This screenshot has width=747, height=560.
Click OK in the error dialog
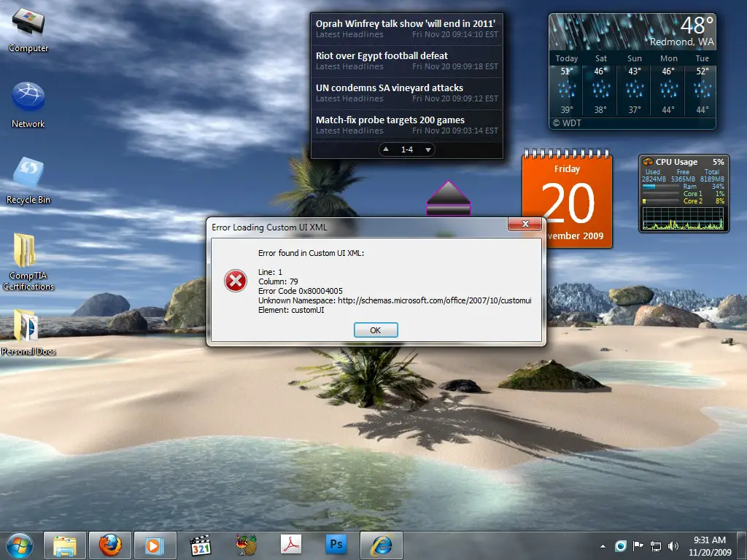(x=376, y=330)
